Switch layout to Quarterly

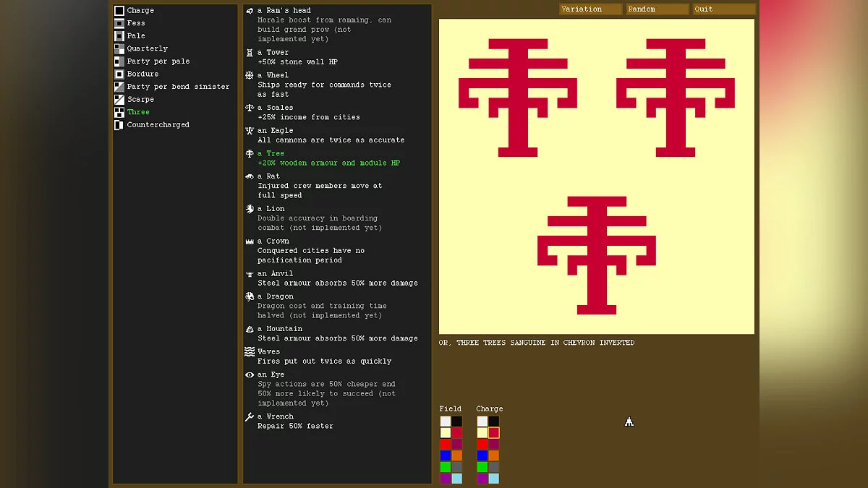[119, 49]
